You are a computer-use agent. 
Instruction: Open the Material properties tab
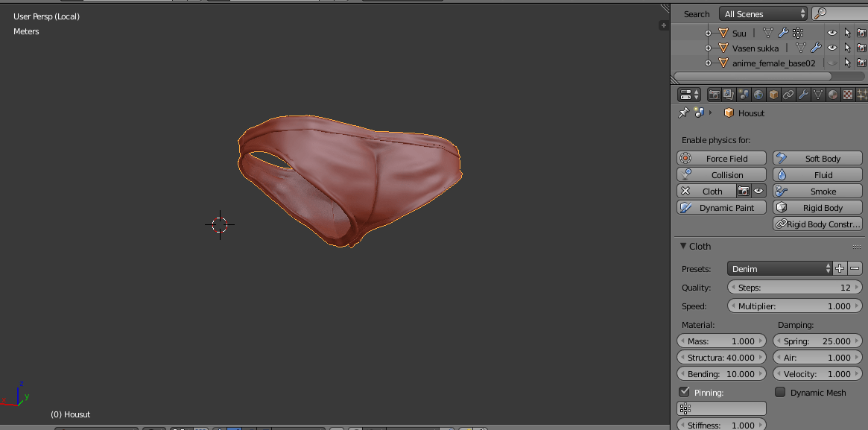pyautogui.click(x=831, y=95)
